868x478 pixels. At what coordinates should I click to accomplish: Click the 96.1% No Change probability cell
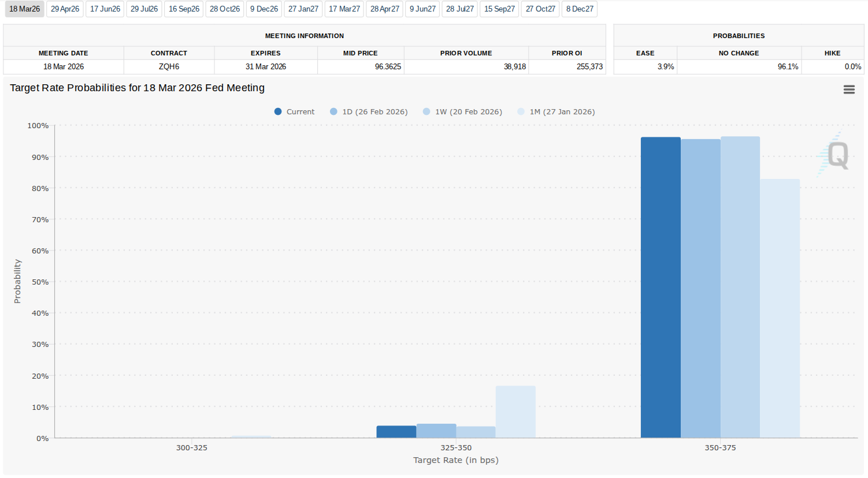739,67
